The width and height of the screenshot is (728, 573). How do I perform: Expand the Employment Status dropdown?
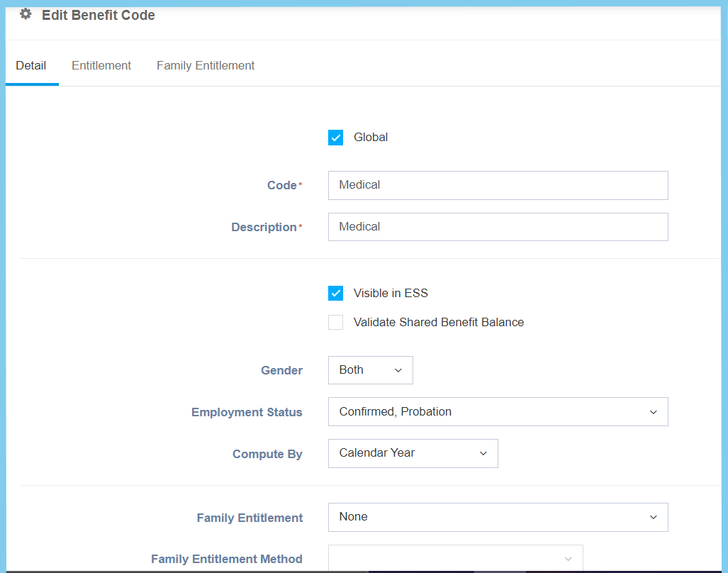coord(498,412)
